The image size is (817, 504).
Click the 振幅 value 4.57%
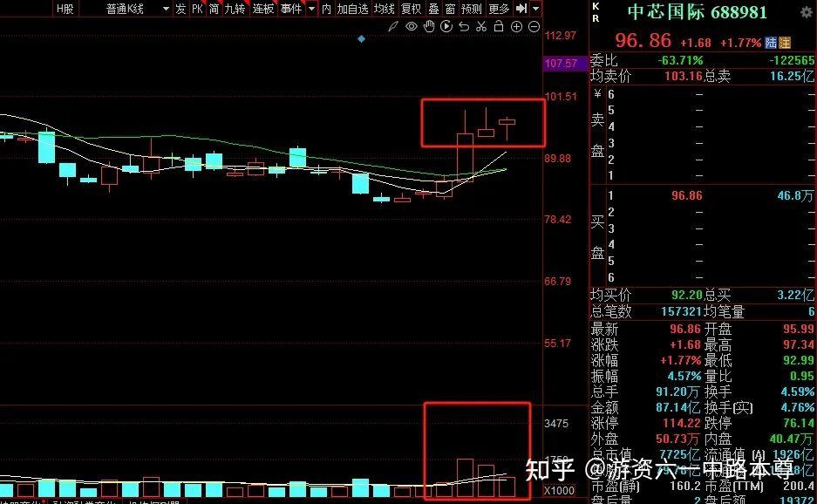coord(684,376)
